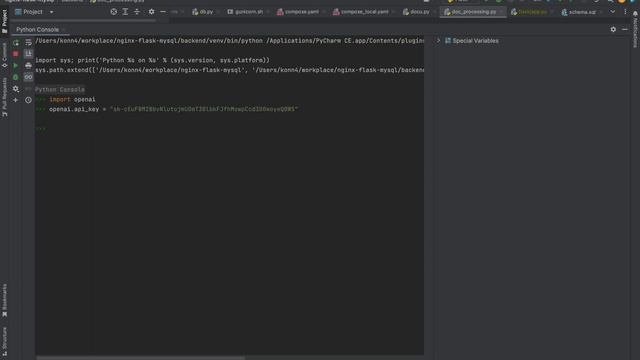
Task: Open the Structure tool window
Action: click(x=4, y=341)
